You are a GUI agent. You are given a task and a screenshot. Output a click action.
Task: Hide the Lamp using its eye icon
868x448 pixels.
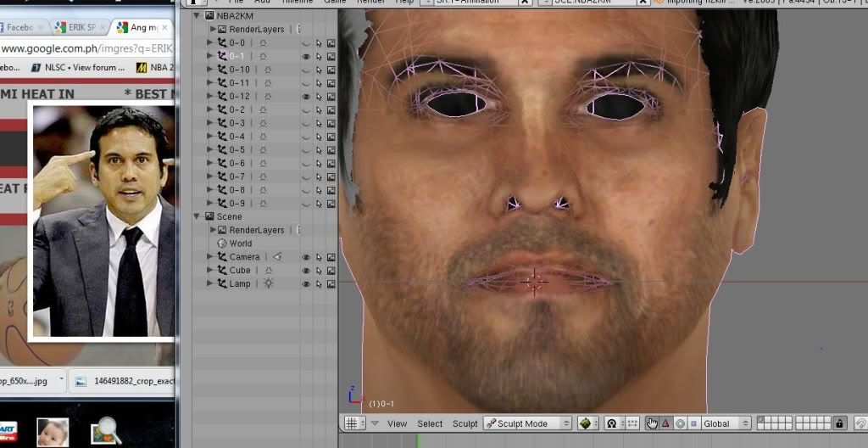click(305, 283)
